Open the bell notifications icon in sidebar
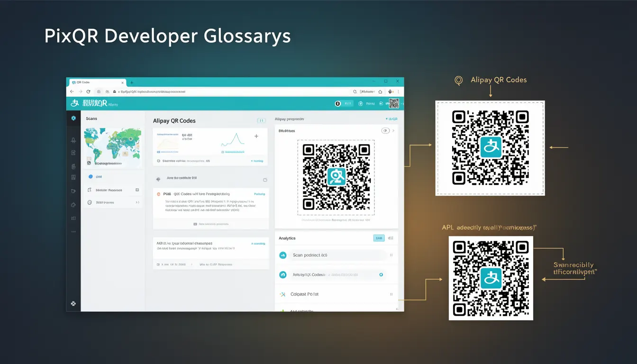637x364 pixels. click(73, 140)
